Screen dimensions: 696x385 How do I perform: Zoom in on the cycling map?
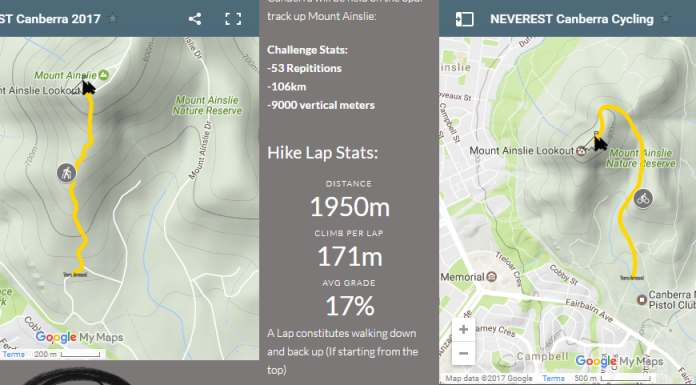pyautogui.click(x=463, y=329)
